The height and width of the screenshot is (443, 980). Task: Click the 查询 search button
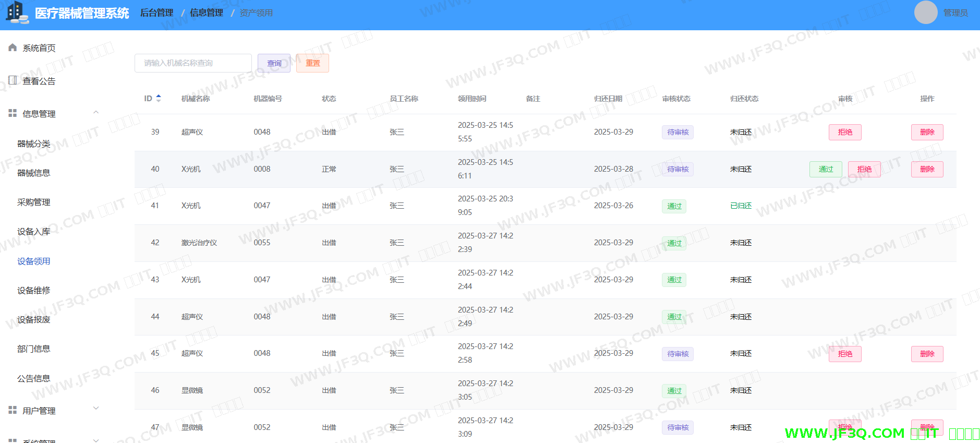pyautogui.click(x=274, y=63)
